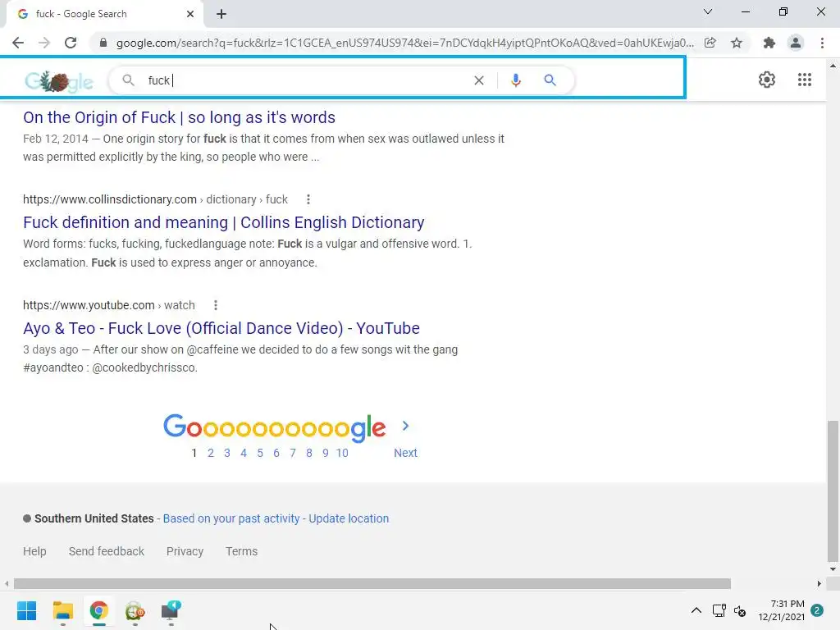
Task: Click the collinsdictionary.com URL text
Action: coord(155,199)
